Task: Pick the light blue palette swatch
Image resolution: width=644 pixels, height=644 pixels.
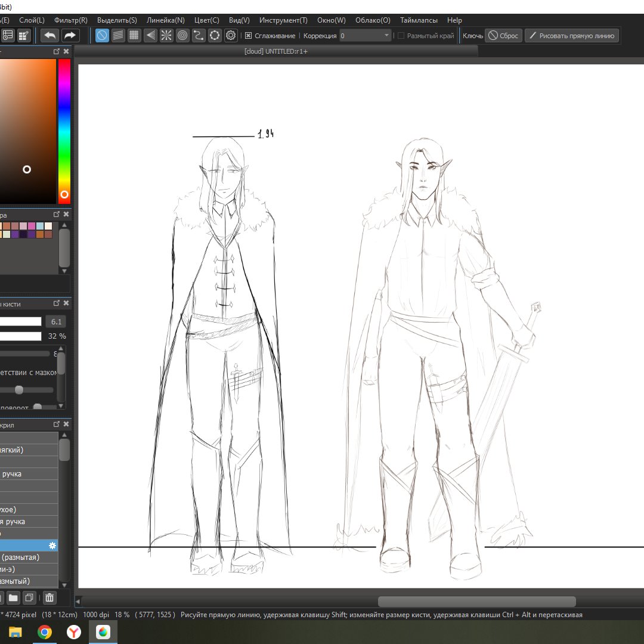Action: 40,226
